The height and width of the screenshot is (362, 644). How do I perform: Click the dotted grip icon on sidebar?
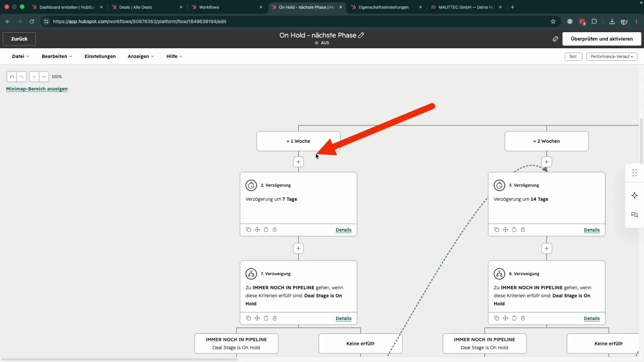coord(635,173)
